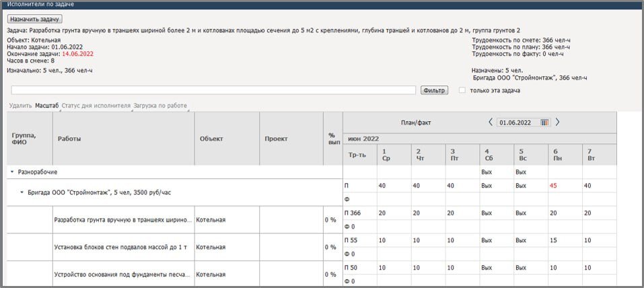Screen dimensions: 644x288
Task: Open the Масштаб dropdown menu
Action: [47, 106]
